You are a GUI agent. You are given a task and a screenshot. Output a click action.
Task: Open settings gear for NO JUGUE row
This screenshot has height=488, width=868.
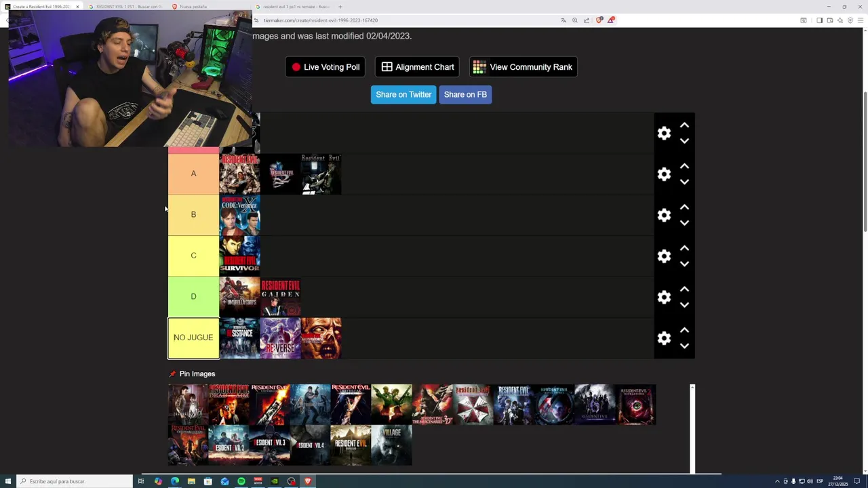coord(664,338)
